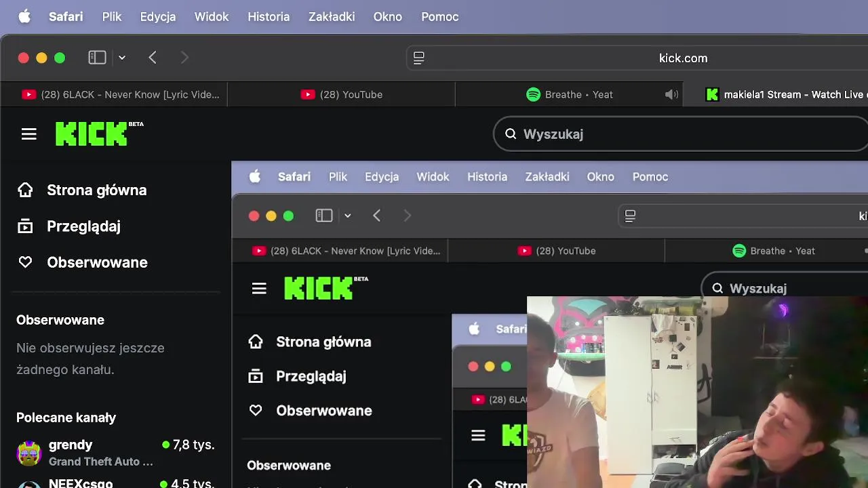Click Apple icon in nested stream menu bar

pyautogui.click(x=255, y=177)
